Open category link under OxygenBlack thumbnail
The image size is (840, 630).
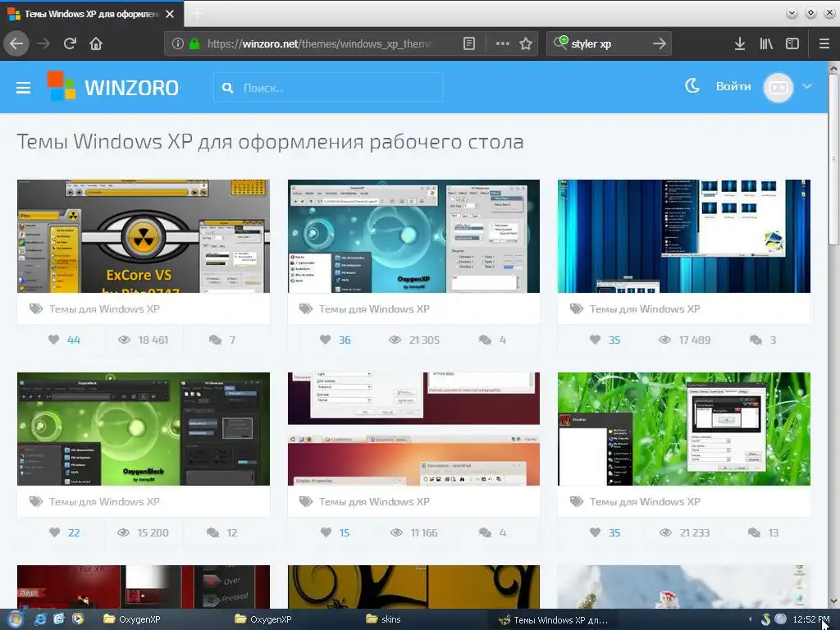coord(104,501)
